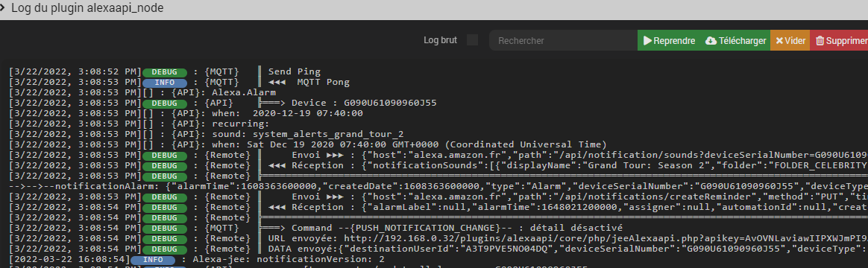The image size is (868, 268).
Task: Toggle the Log brut checkbox
Action: coord(472,40)
